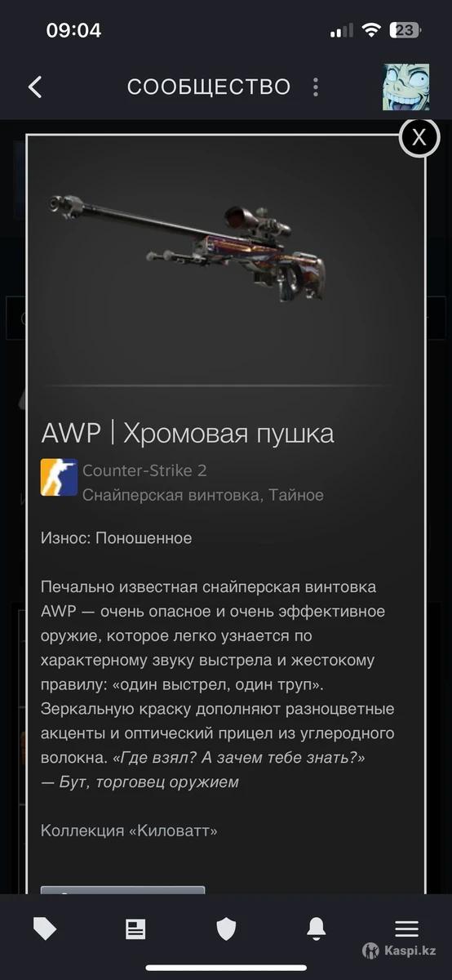This screenshot has width=452, height=980.
Task: Open Steam Guard shield icon
Action: tap(226, 929)
